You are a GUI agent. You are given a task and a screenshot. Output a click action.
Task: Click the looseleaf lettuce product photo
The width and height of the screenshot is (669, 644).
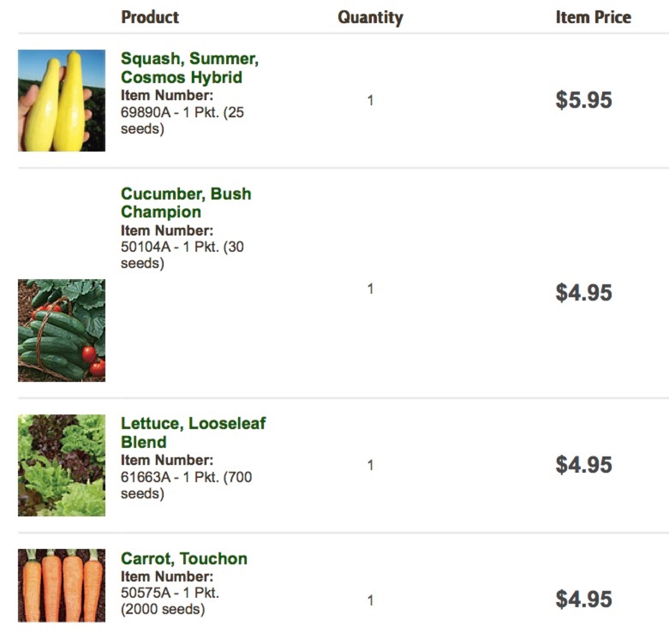point(62,465)
